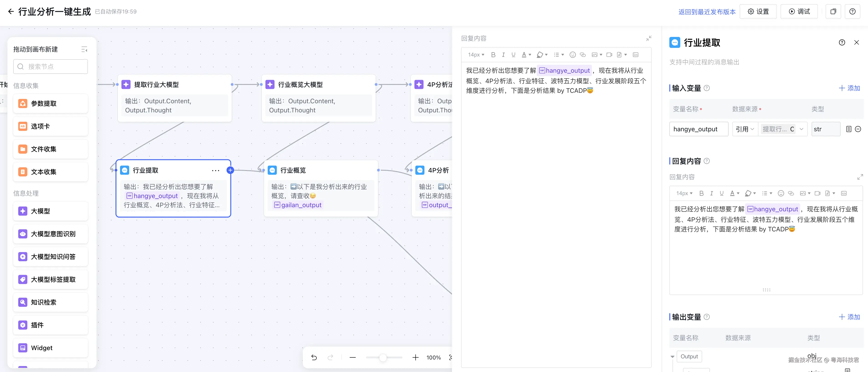The width and height of the screenshot is (868, 372).
Task: Click the canvas zoom slider handle
Action: pos(383,357)
